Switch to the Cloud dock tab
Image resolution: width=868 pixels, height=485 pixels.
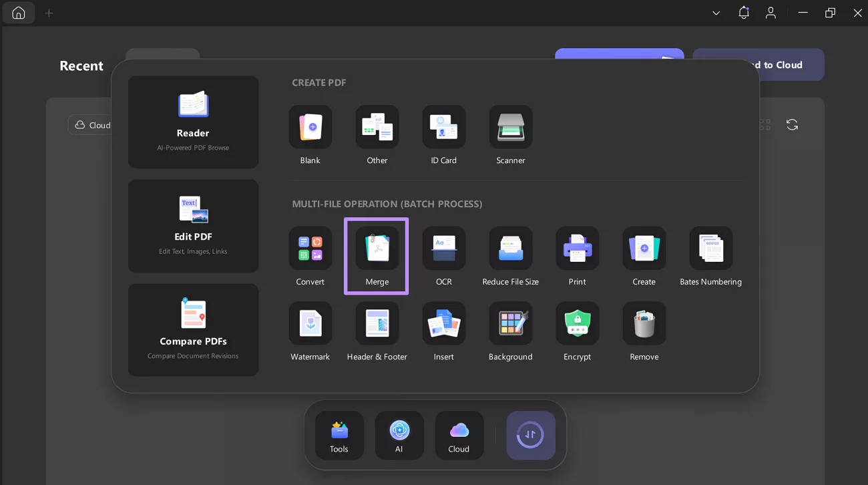[x=459, y=435]
